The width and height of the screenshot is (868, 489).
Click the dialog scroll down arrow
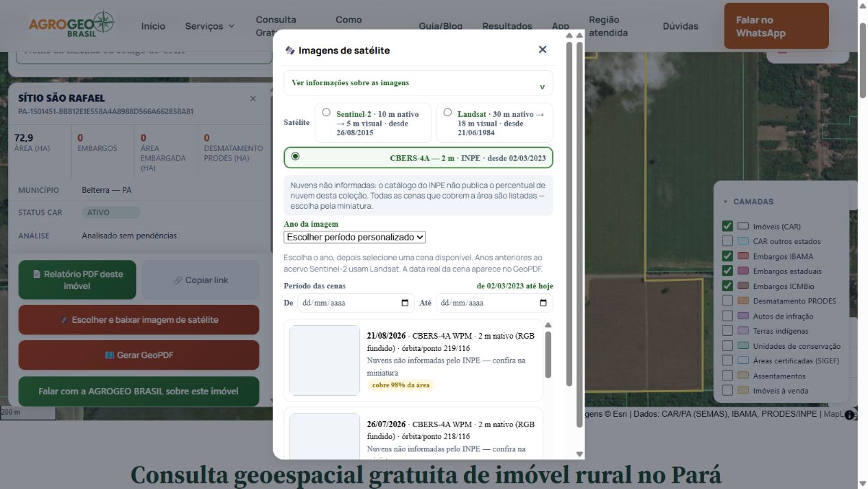point(580,454)
